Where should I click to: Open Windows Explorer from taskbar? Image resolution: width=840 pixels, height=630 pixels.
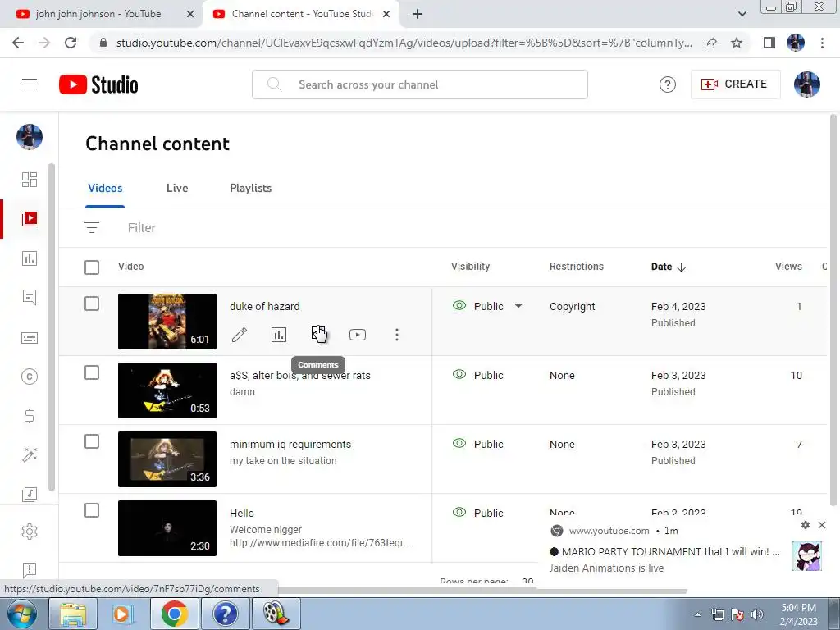click(x=73, y=614)
